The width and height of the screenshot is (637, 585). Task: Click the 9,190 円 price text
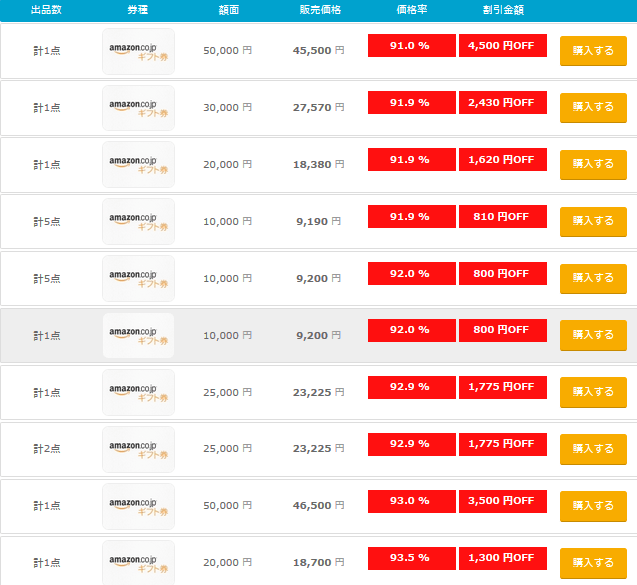pos(318,221)
